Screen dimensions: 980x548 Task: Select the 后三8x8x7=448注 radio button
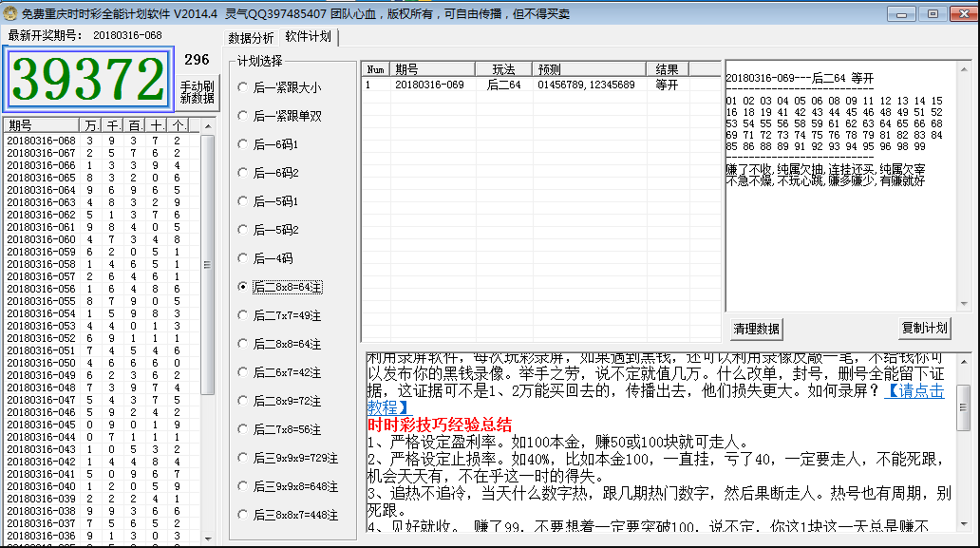click(x=242, y=515)
